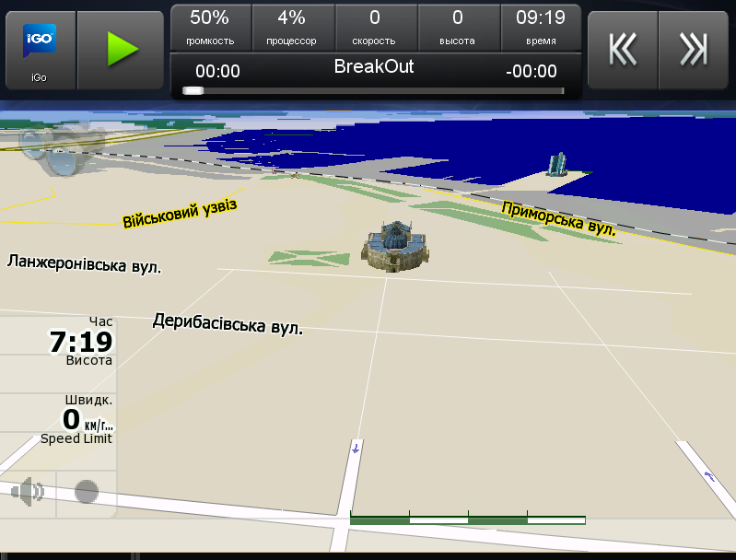Skip to the previous track
The width and height of the screenshot is (736, 560).
(623, 51)
